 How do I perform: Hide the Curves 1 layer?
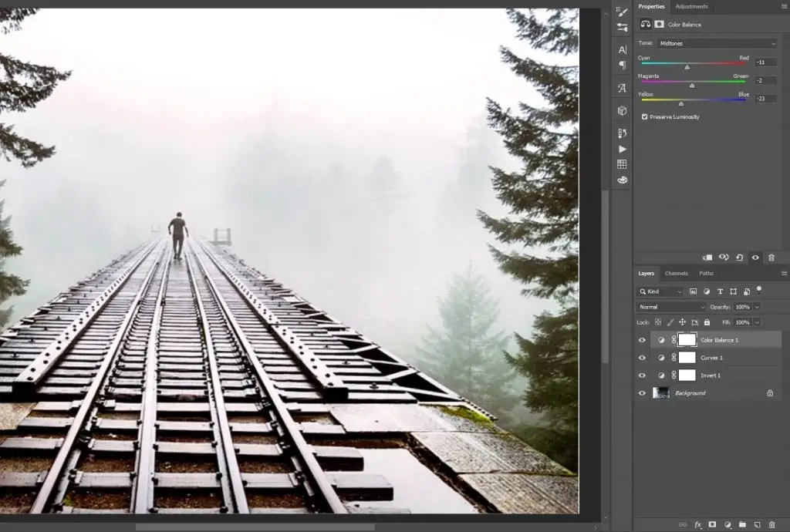point(642,358)
